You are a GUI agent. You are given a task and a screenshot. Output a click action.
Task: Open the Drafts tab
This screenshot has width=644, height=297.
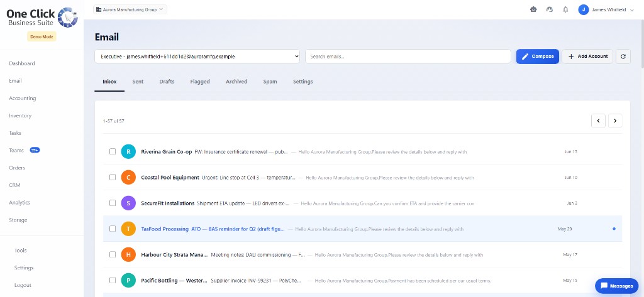[167, 82]
